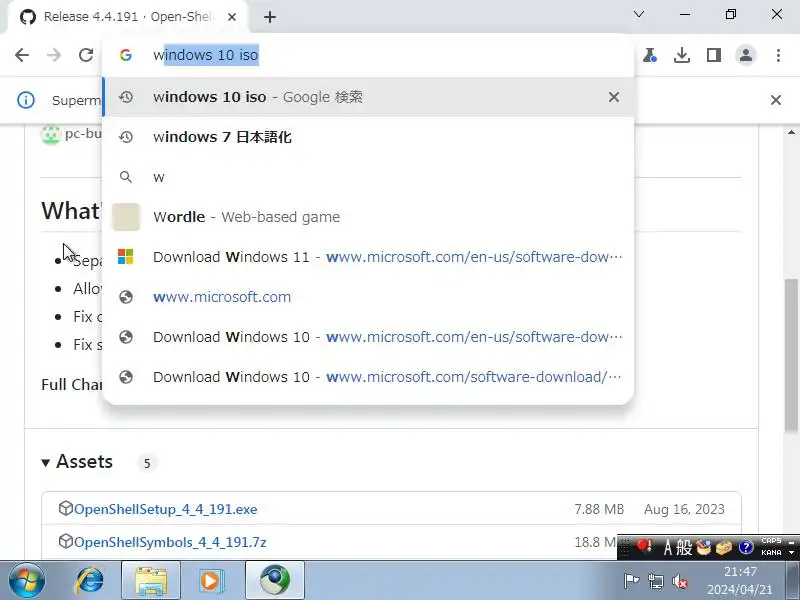The image size is (800, 600).
Task: Click IME conversion mode 般 button
Action: [684, 547]
